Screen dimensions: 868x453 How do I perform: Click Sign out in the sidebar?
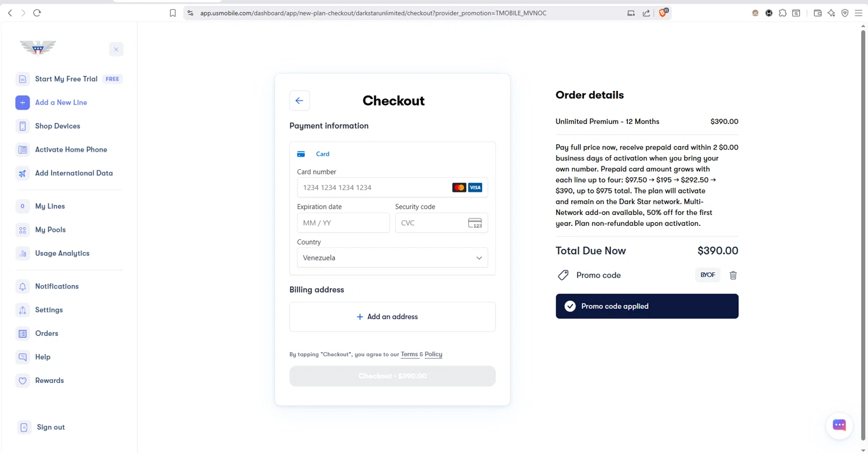(x=50, y=428)
